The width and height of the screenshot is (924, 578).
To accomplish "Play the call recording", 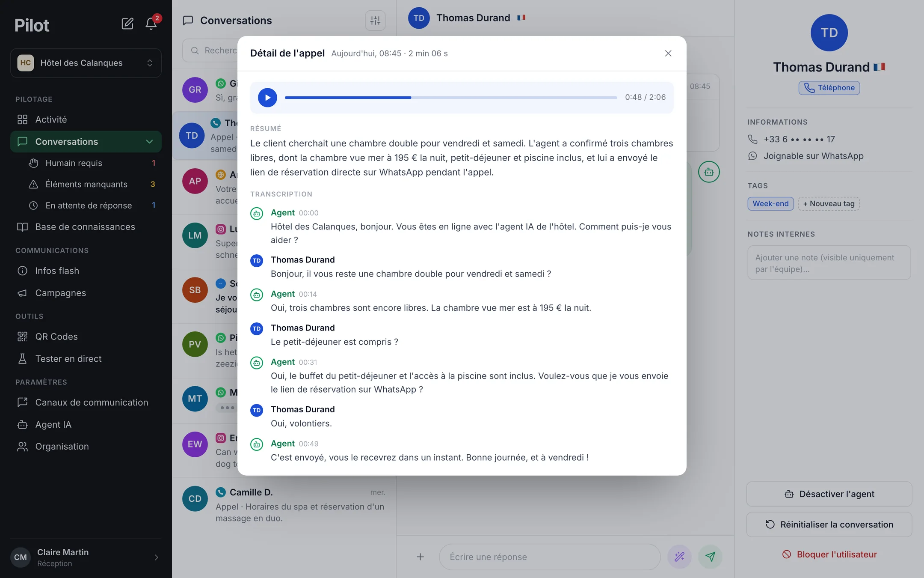I will [x=267, y=98].
